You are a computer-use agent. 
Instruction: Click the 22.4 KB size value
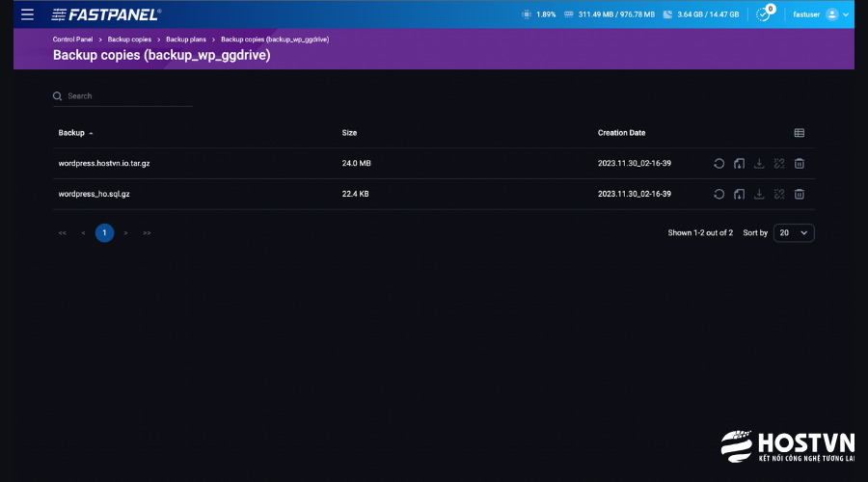coord(355,194)
